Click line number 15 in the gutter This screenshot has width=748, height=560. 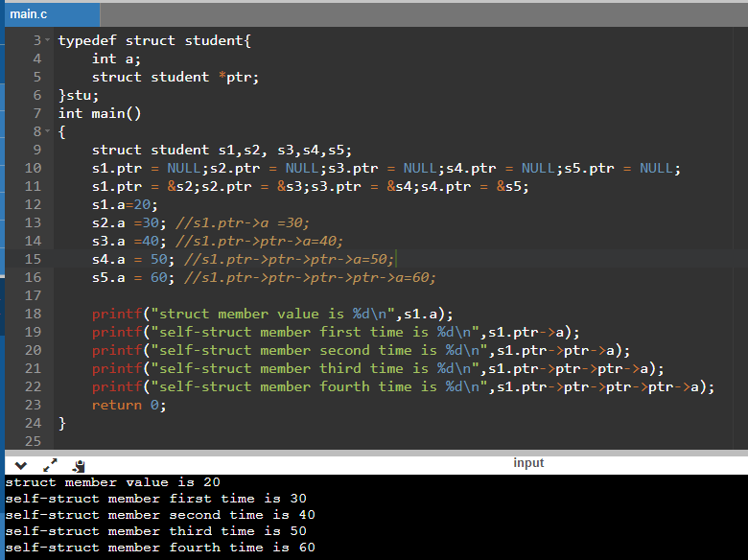pyautogui.click(x=33, y=259)
